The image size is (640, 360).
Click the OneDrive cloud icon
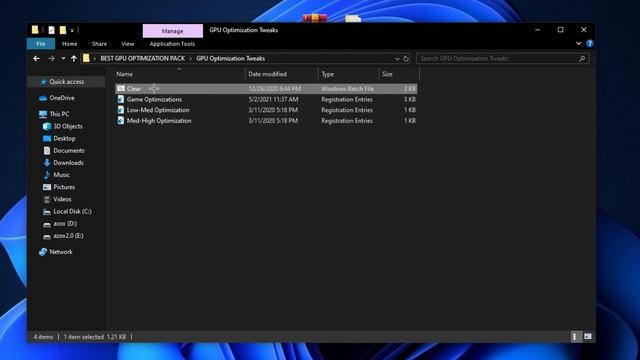point(43,98)
